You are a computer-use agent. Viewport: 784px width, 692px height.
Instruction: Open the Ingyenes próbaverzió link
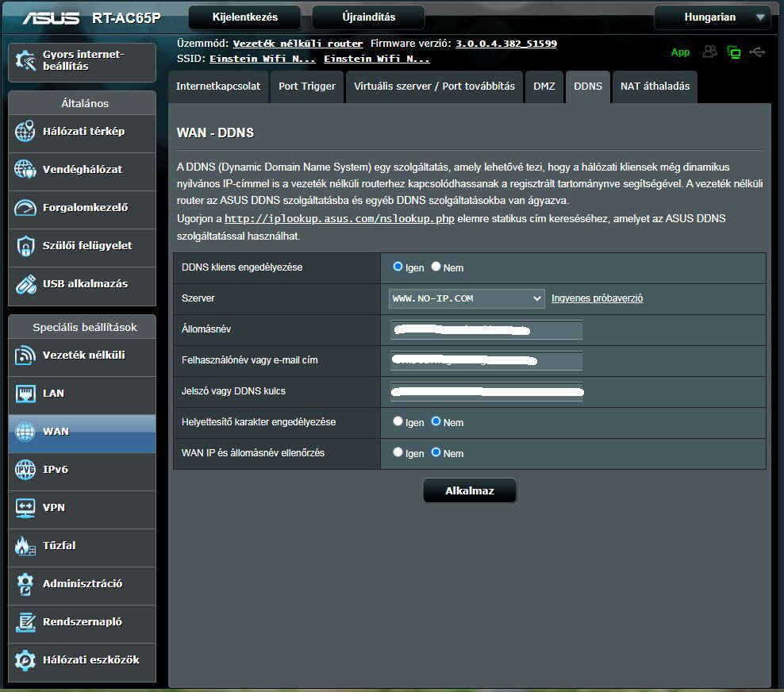tap(597, 298)
